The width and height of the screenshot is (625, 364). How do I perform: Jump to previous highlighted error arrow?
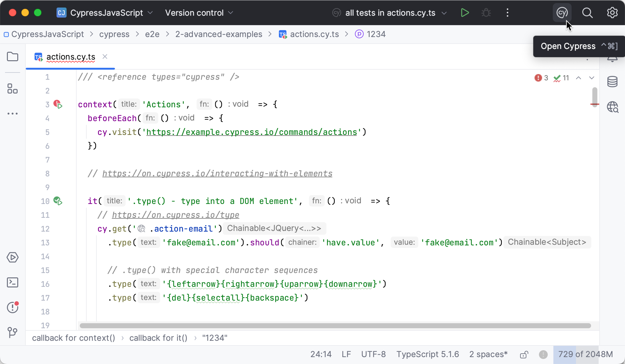(579, 78)
